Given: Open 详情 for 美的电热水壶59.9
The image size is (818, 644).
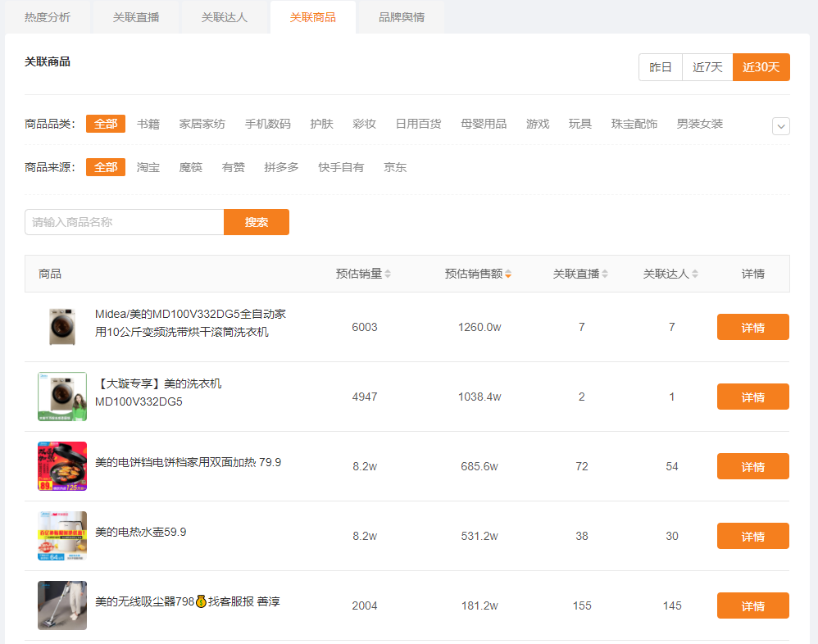Looking at the screenshot, I should (x=752, y=536).
